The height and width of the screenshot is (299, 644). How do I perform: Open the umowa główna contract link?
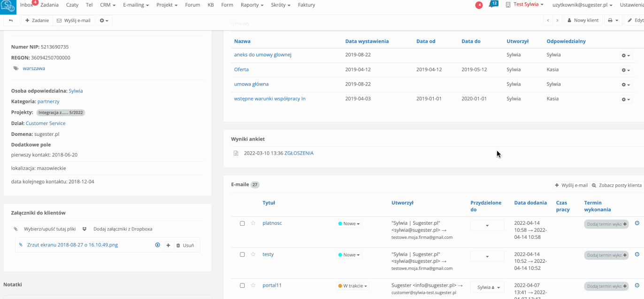pos(251,84)
